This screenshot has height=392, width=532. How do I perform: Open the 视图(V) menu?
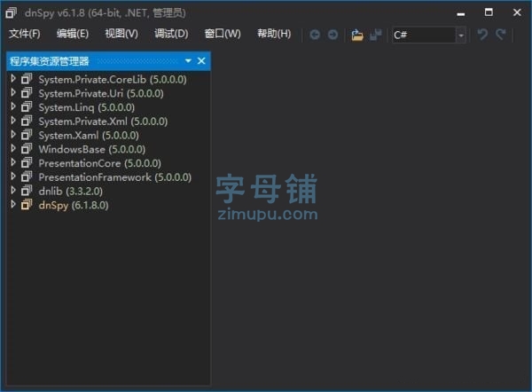(121, 34)
